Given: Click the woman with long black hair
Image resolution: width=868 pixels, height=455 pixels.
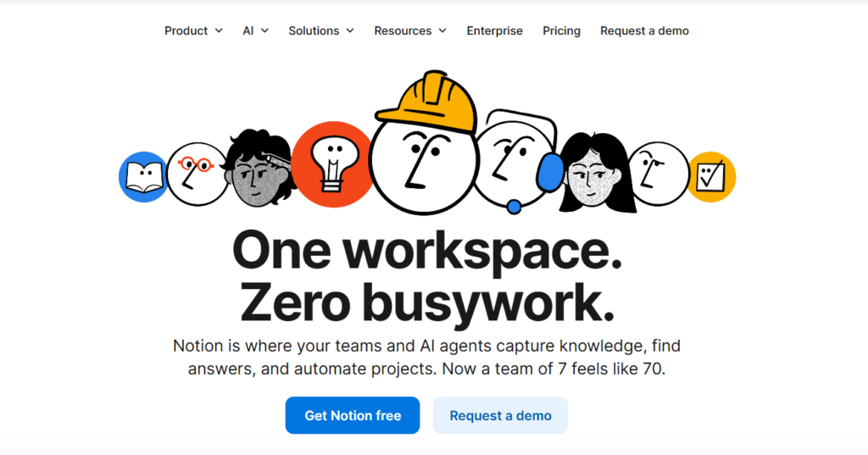Looking at the screenshot, I should click(597, 173).
